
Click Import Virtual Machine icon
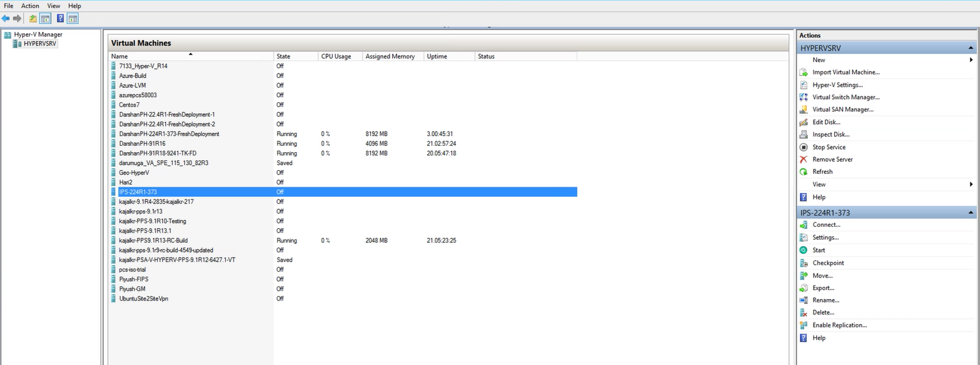[x=804, y=73]
